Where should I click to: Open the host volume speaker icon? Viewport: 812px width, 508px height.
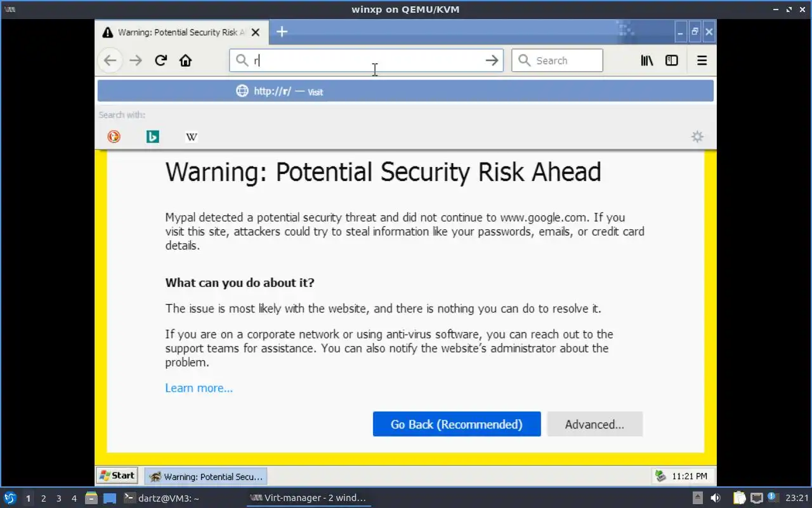coord(716,498)
